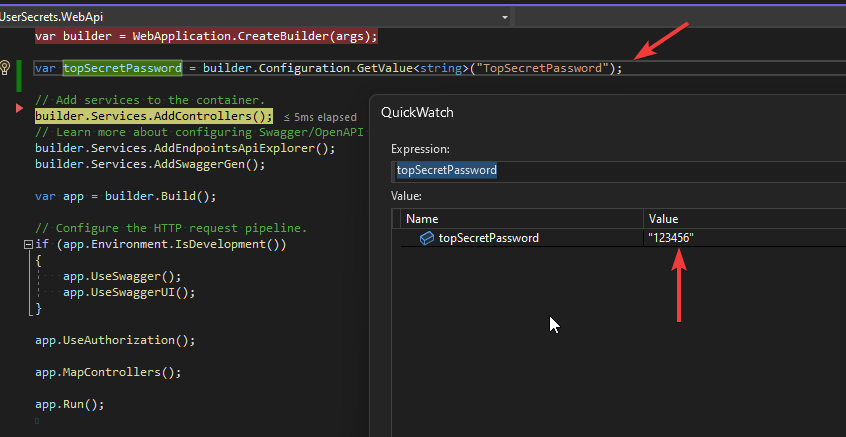The height and width of the screenshot is (437, 846).
Task: Click the Value column header
Action: (744, 219)
